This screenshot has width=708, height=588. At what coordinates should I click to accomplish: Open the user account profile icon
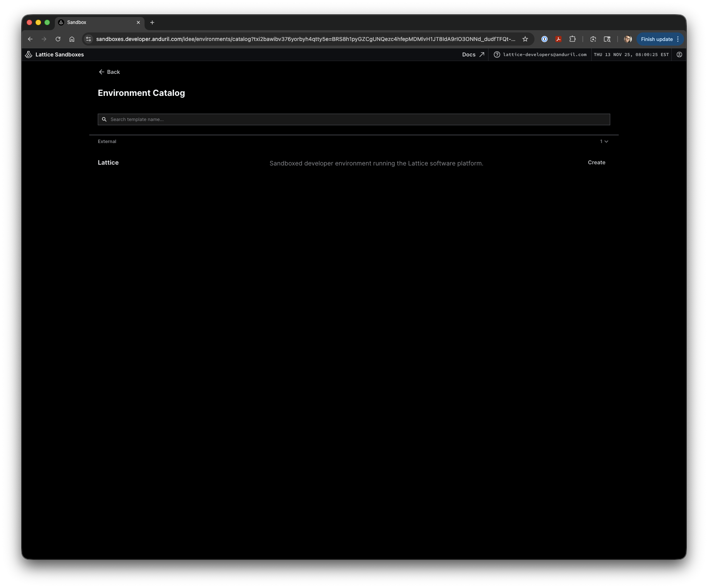pyautogui.click(x=679, y=55)
